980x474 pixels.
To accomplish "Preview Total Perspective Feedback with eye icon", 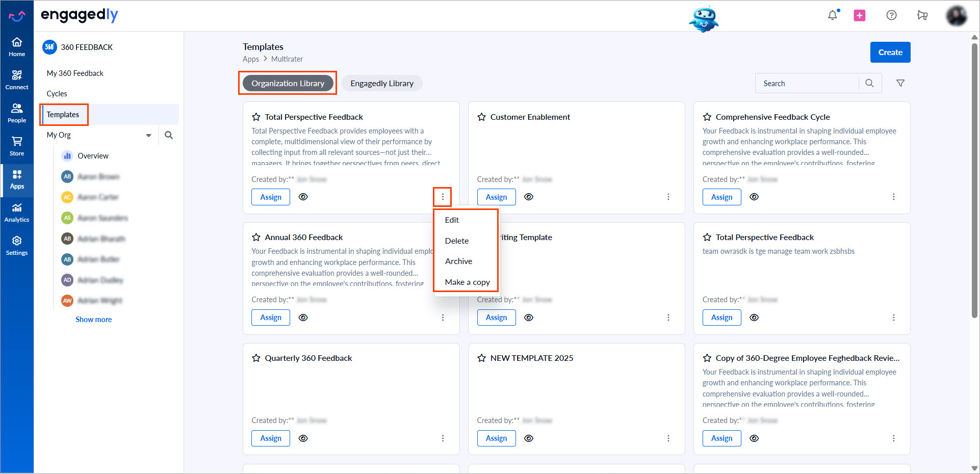I will coord(303,197).
